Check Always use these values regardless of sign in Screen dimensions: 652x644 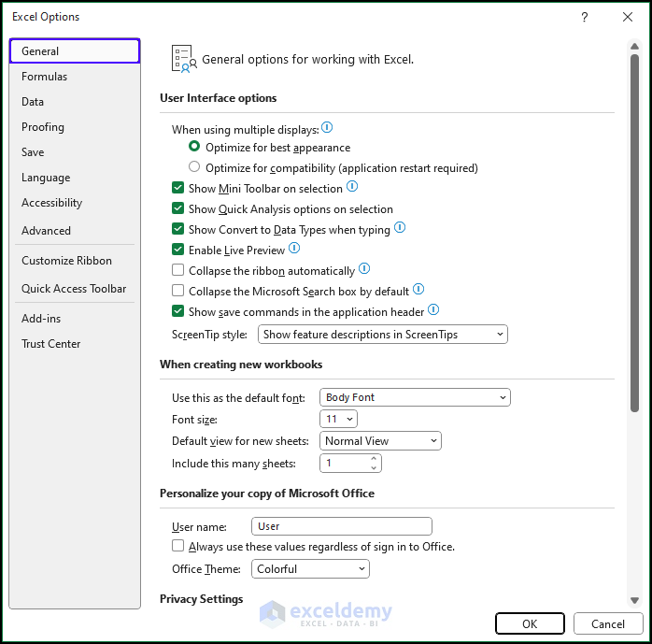click(178, 546)
